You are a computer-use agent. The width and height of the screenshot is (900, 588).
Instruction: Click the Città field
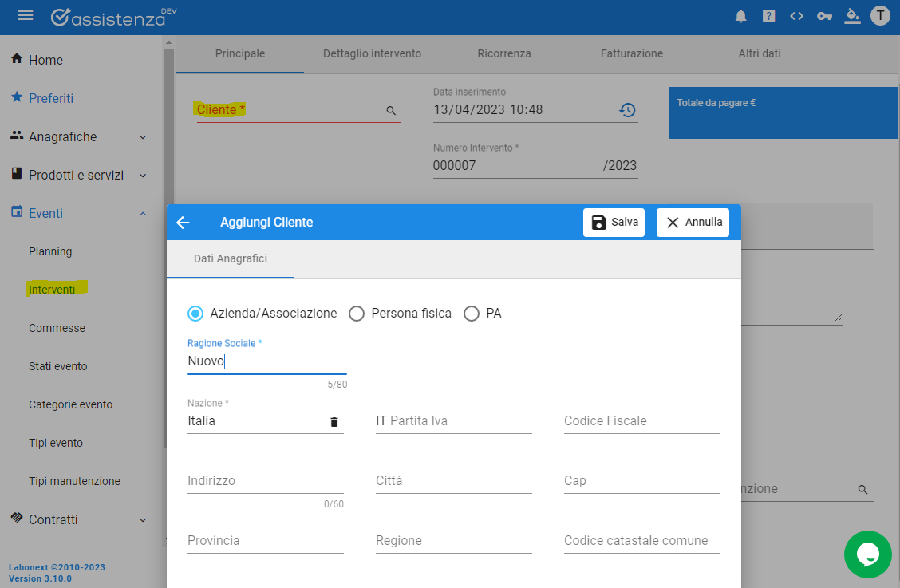[x=453, y=480]
